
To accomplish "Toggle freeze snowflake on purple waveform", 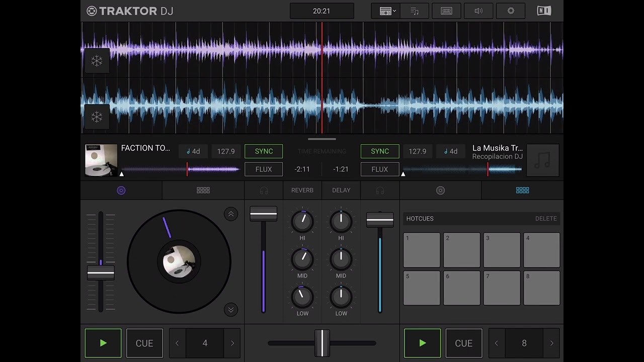I will click(x=97, y=61).
